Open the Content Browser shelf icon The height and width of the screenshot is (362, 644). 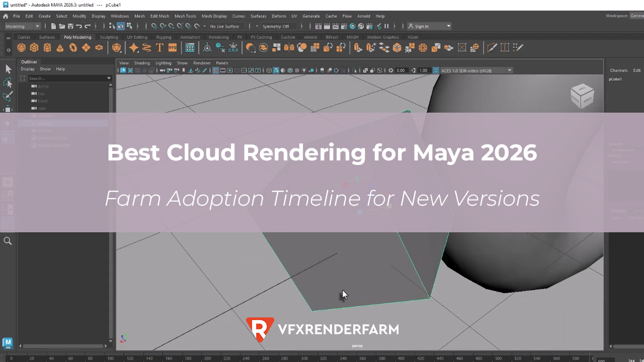tap(190, 48)
